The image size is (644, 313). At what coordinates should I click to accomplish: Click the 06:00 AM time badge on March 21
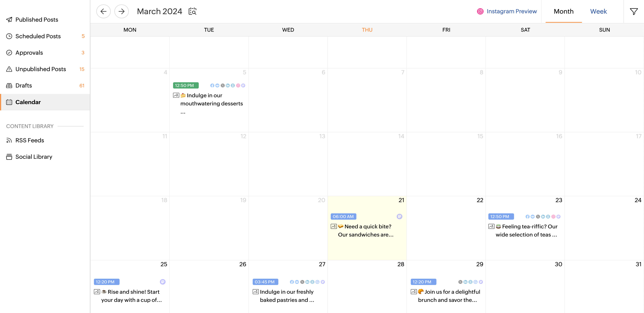[343, 216]
